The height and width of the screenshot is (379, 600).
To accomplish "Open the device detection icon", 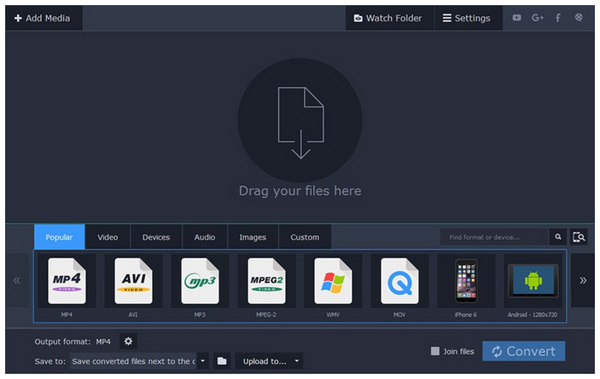I will (579, 237).
